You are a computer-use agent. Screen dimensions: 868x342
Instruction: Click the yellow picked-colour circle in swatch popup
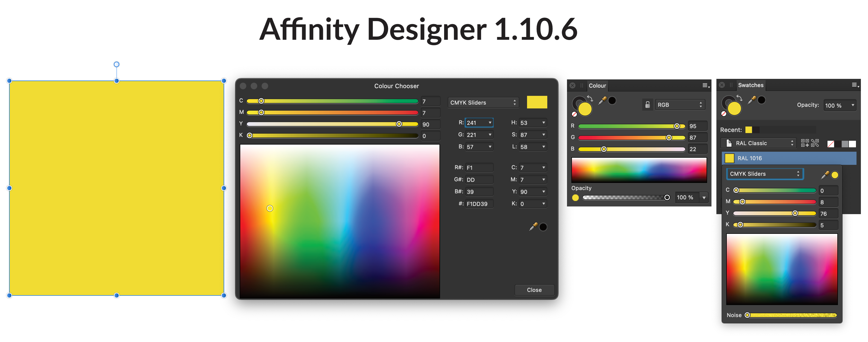pyautogui.click(x=835, y=175)
